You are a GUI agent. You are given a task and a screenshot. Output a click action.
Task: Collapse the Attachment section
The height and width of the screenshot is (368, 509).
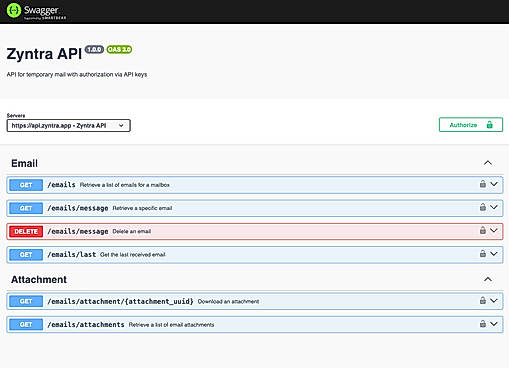click(x=488, y=279)
